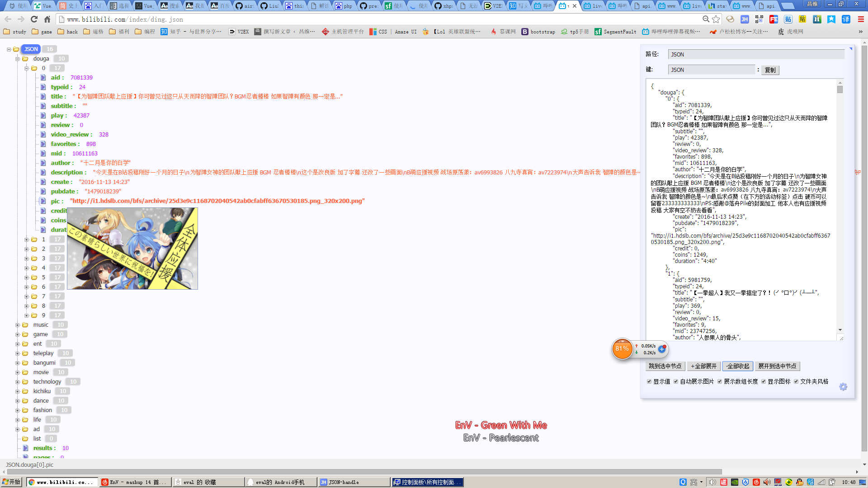Disable the 文件夹风格 checkbox

(x=796, y=381)
